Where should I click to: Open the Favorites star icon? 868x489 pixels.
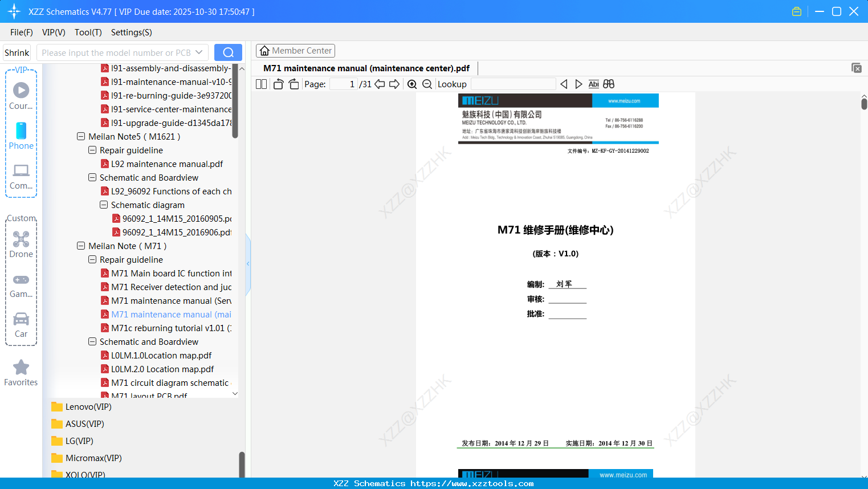(x=21, y=368)
